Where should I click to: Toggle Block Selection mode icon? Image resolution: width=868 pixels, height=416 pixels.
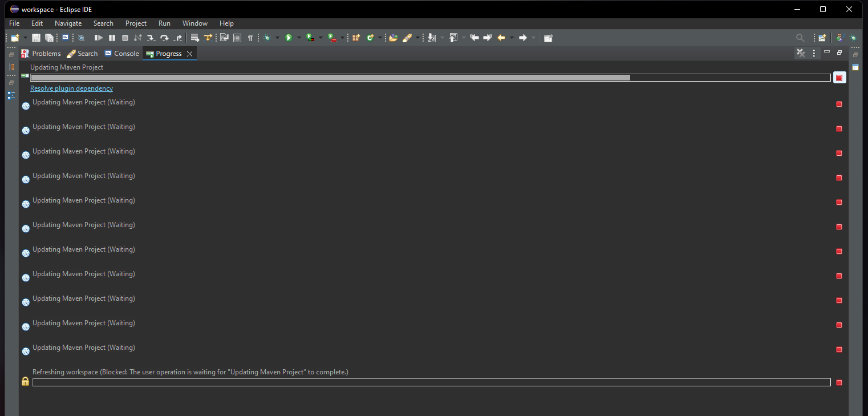[237, 38]
